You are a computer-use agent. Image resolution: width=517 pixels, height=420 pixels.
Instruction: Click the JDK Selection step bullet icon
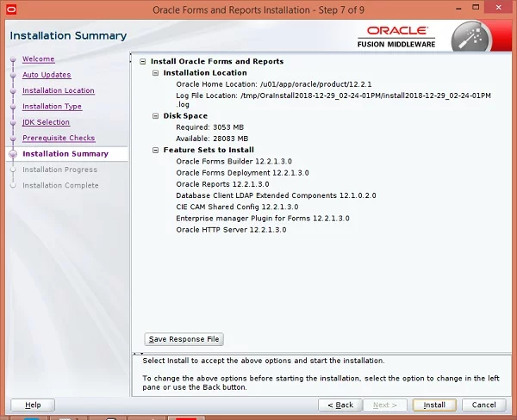(x=13, y=122)
